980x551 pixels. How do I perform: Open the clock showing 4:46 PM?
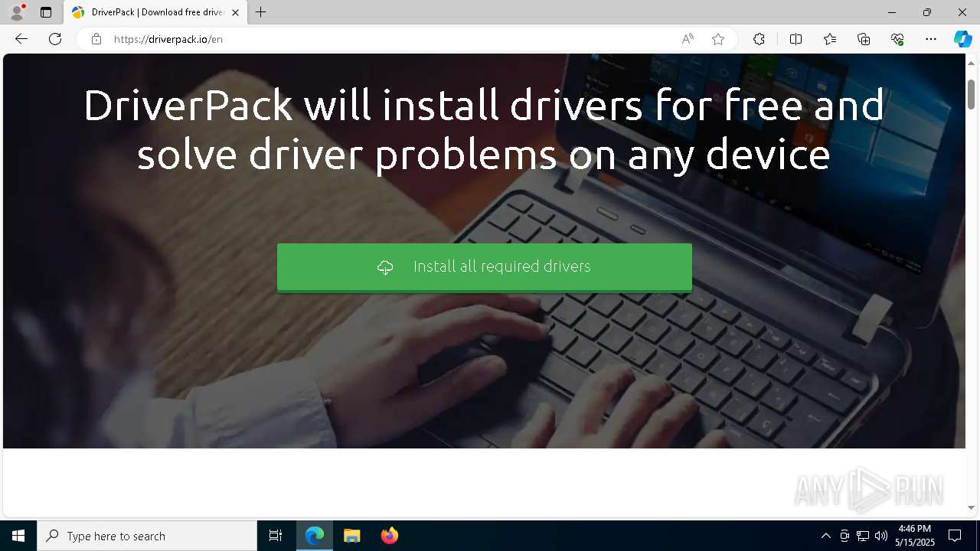[914, 536]
